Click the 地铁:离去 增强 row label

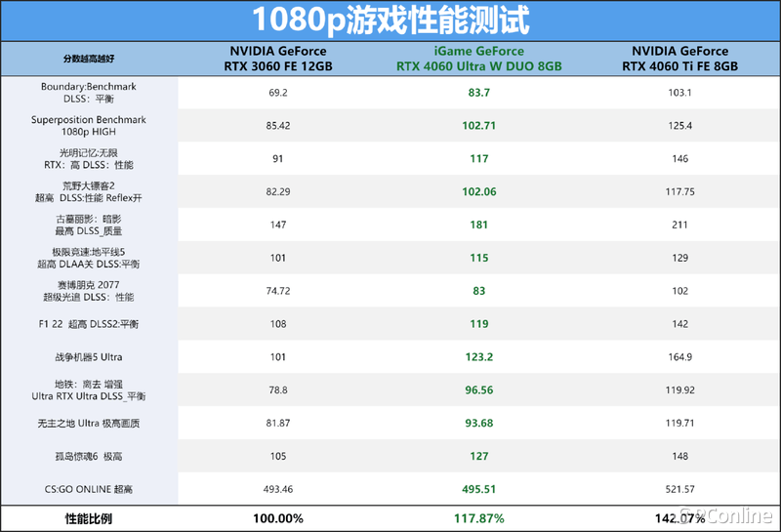(89, 390)
